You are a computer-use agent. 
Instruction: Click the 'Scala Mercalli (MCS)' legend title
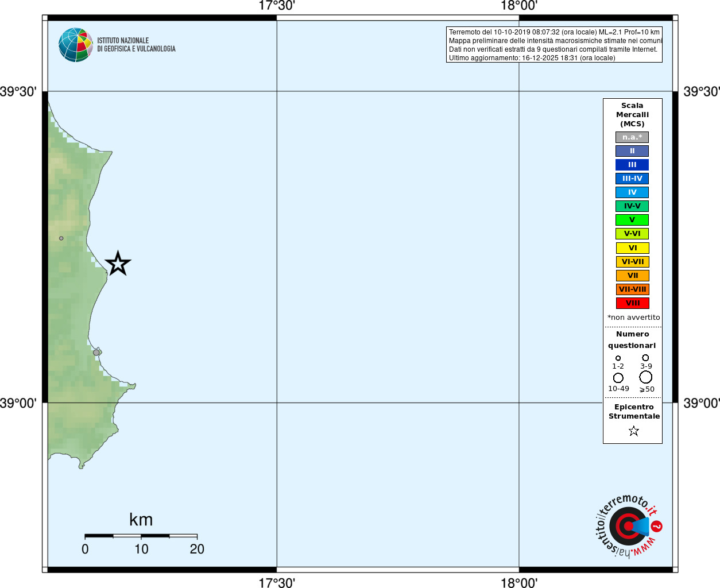coord(632,115)
